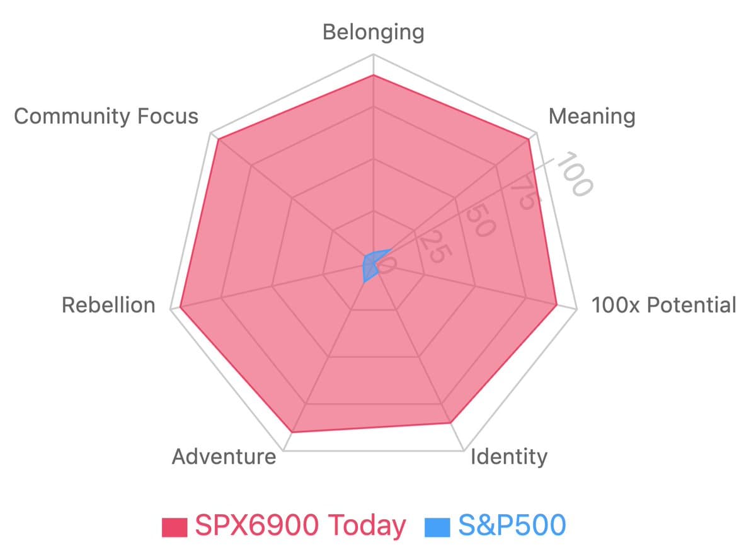Click the red data point on Rebellion axis
Screen dimensions: 756x555
point(180,307)
